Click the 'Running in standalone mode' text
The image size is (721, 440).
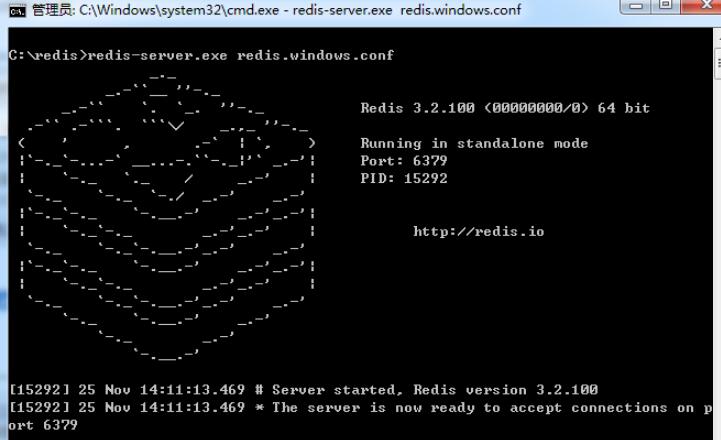(x=474, y=143)
